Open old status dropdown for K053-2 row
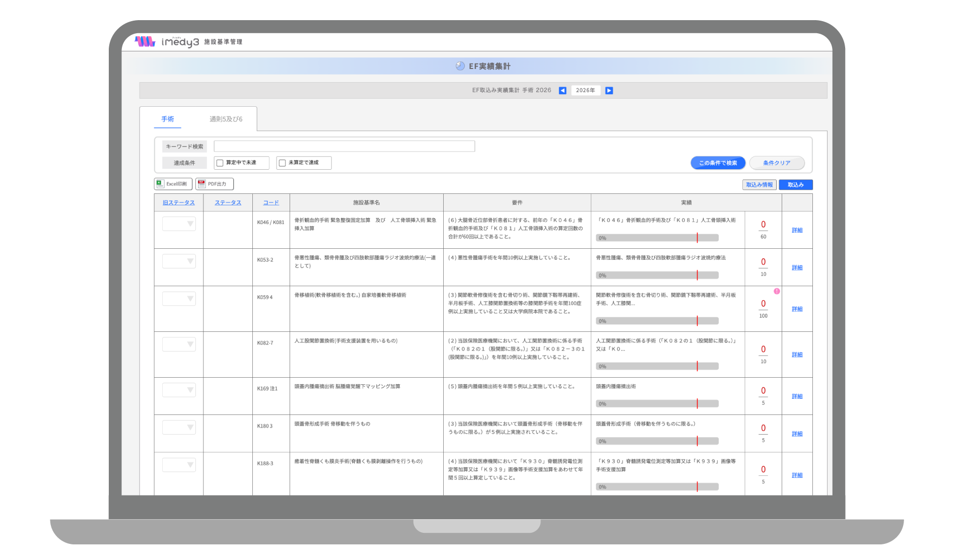This screenshot has width=963, height=560. pos(179,261)
